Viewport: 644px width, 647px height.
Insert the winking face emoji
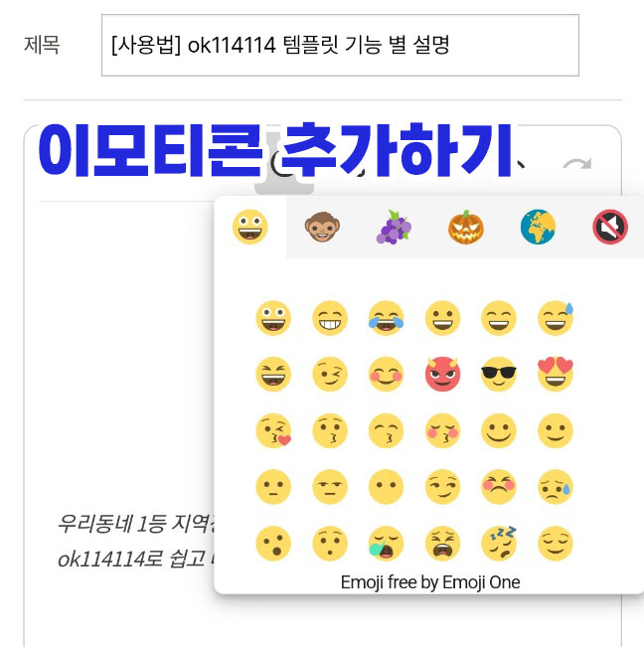tap(330, 375)
